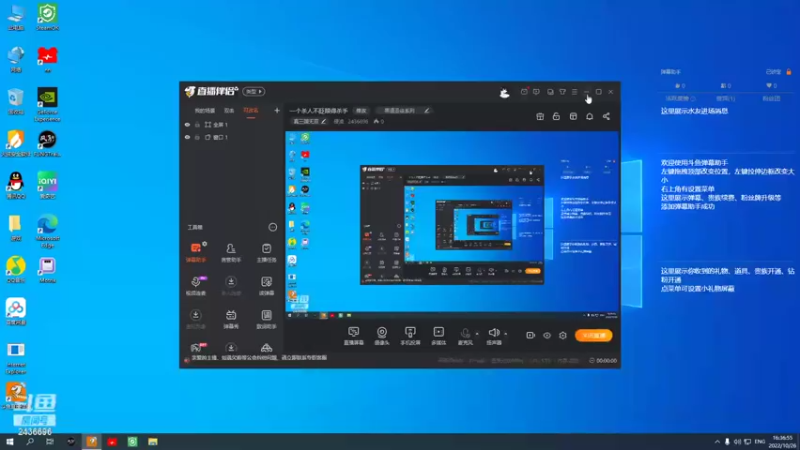Open the settings gear on 弹幕助手 tool
This screenshot has height=450, width=800.
(205, 244)
